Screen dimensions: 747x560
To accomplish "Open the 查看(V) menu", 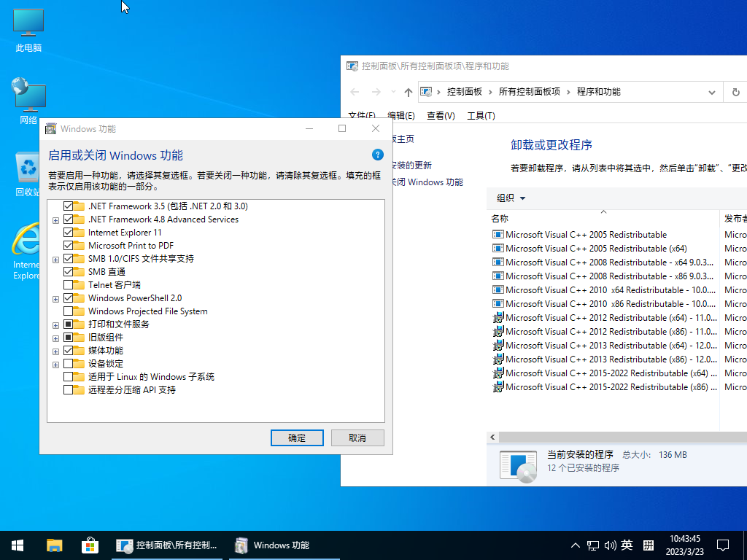I will pyautogui.click(x=441, y=116).
